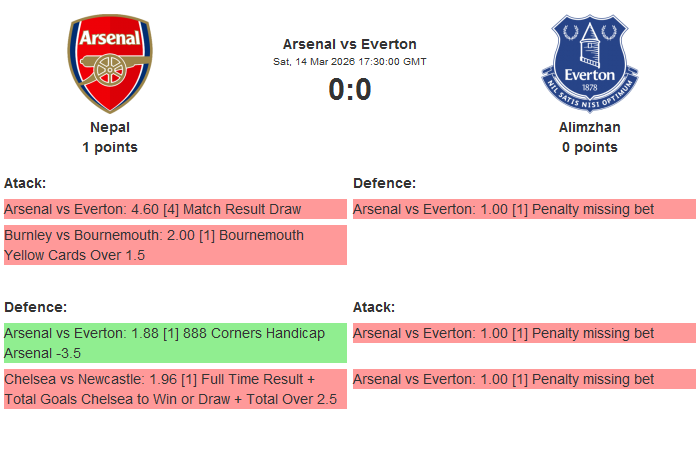Click the Defence heading above the Corners Handicap bet
The image size is (700, 460).
pyautogui.click(x=35, y=307)
